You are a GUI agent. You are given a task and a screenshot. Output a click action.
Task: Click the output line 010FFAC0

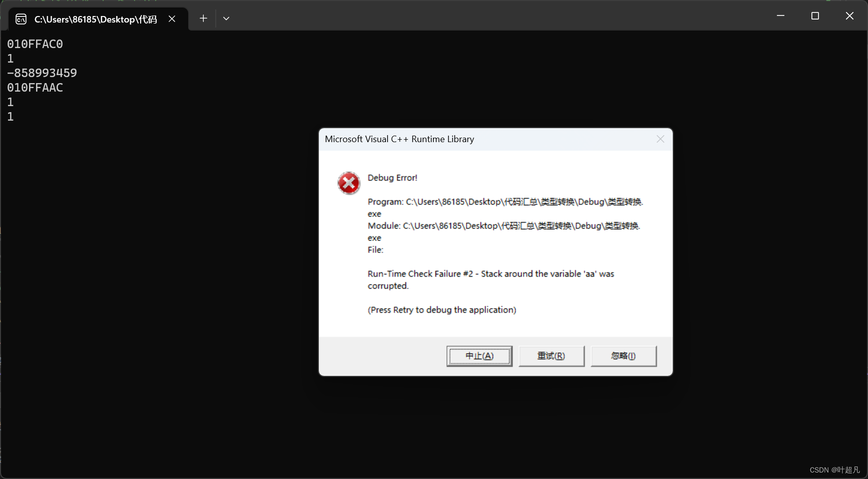35,44
